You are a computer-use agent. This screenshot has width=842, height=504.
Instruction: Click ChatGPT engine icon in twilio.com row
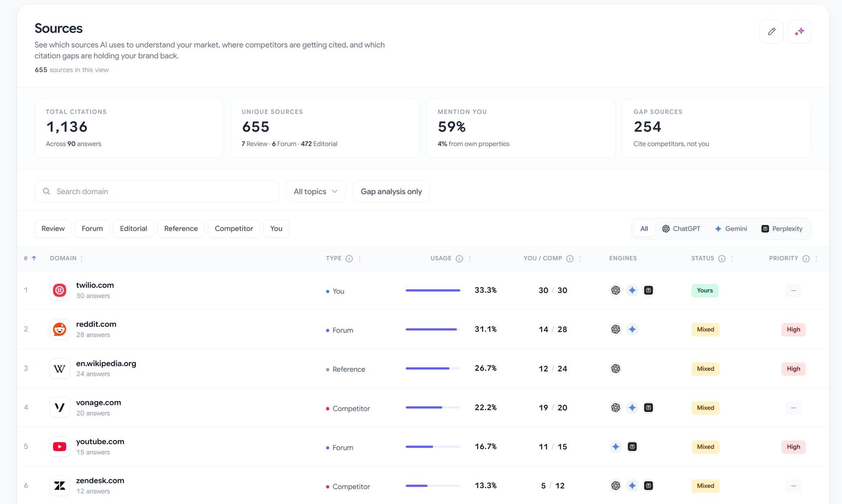pyautogui.click(x=616, y=290)
